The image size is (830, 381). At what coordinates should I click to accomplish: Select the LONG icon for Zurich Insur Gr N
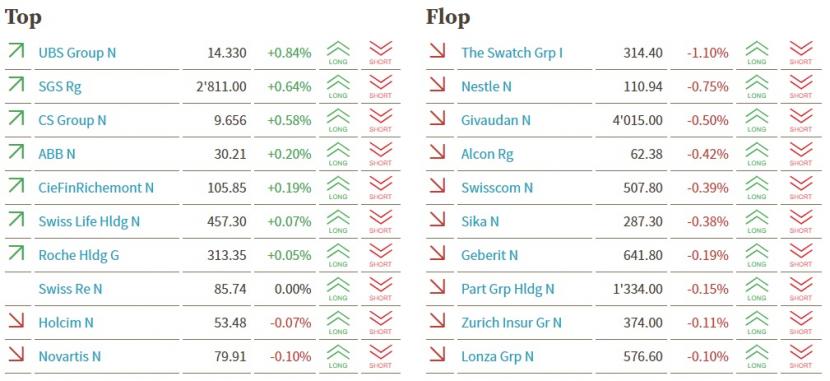click(x=756, y=323)
